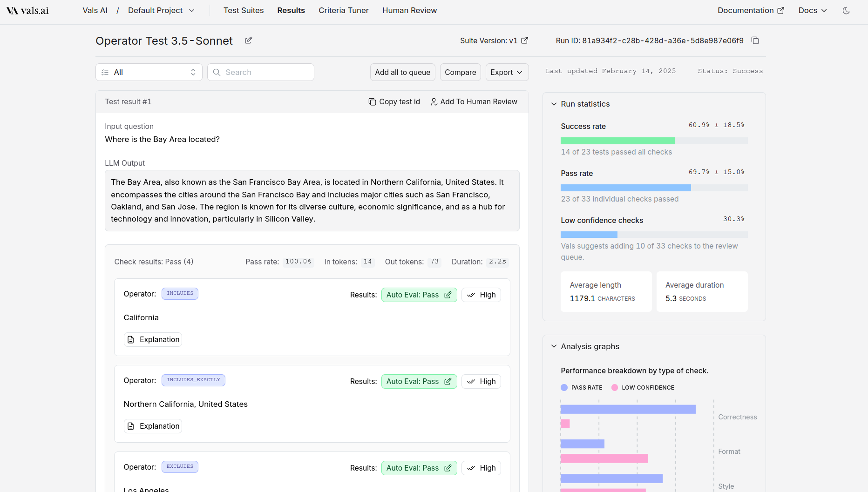Toggle LOW CONFIDENCE legend color dot
This screenshot has width=868, height=492.
[615, 387]
